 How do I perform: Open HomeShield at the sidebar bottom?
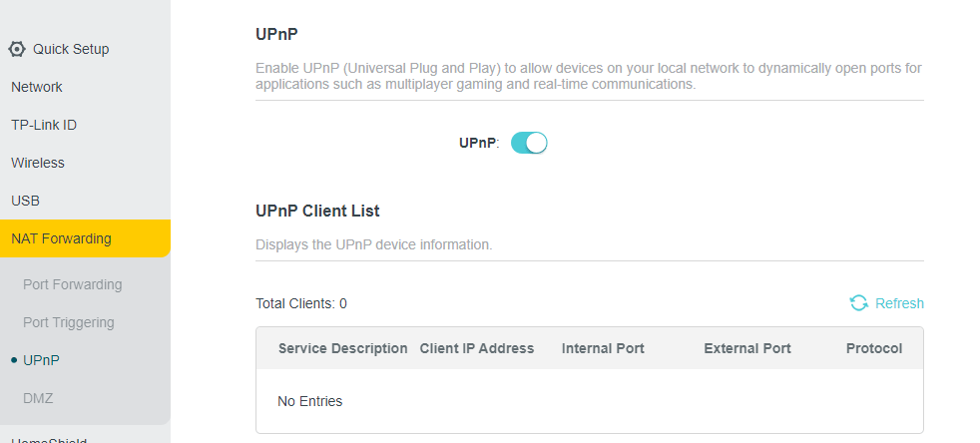coord(50,438)
